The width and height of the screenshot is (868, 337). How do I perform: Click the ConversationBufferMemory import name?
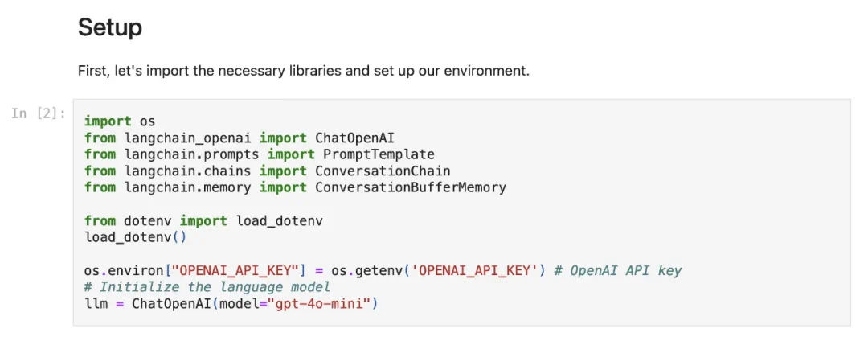coord(410,187)
